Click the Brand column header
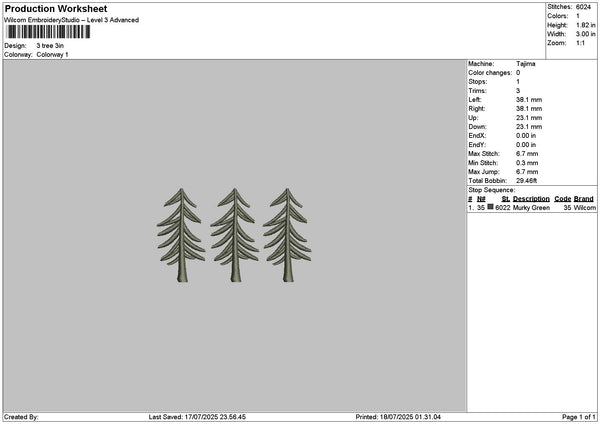Image resolution: width=600 pixels, height=424 pixels. tap(584, 199)
